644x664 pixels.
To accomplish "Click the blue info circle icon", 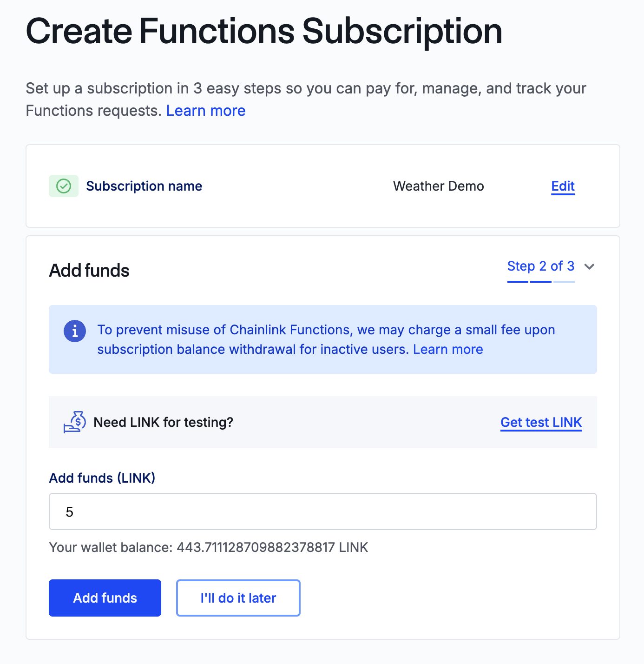I will [75, 331].
